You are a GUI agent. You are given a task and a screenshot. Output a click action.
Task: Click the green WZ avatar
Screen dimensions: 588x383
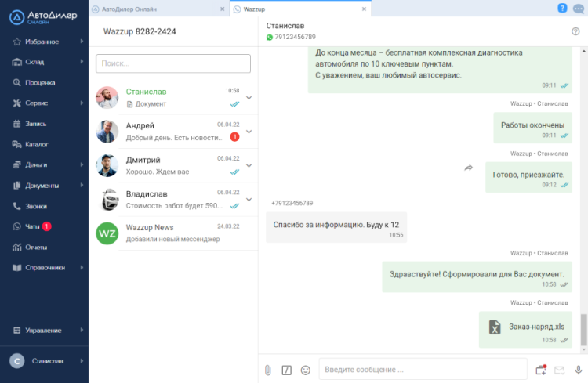pyautogui.click(x=107, y=233)
